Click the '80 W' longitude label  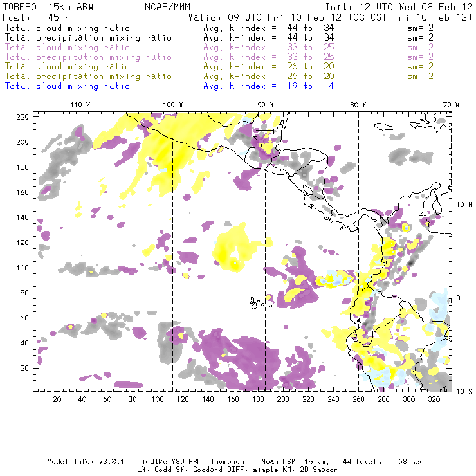(358, 105)
